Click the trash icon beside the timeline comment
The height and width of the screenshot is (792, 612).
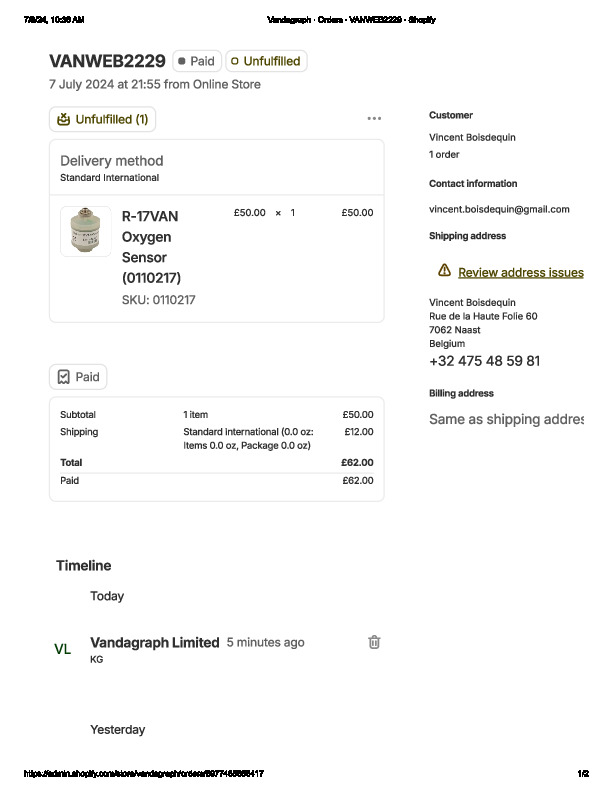coord(374,642)
